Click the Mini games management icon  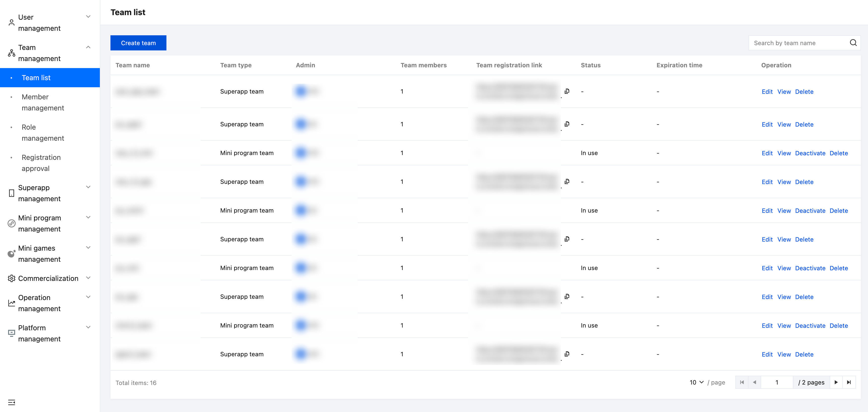click(x=11, y=254)
